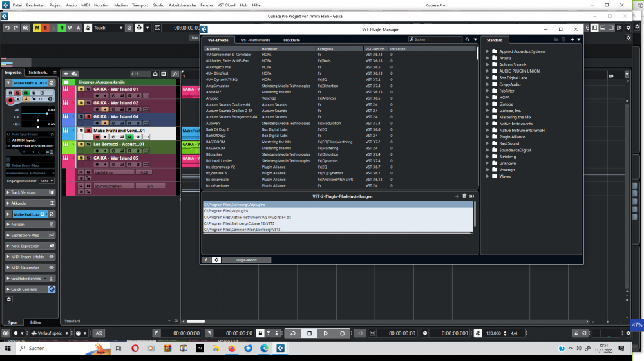Click the Lautstärke value -6.68 in automation lane
Screen dimensions: 644x361
pos(144,172)
